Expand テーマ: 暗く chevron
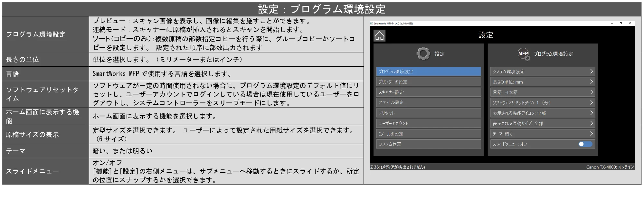Viewport: 644px width, 218px height. click(x=591, y=134)
